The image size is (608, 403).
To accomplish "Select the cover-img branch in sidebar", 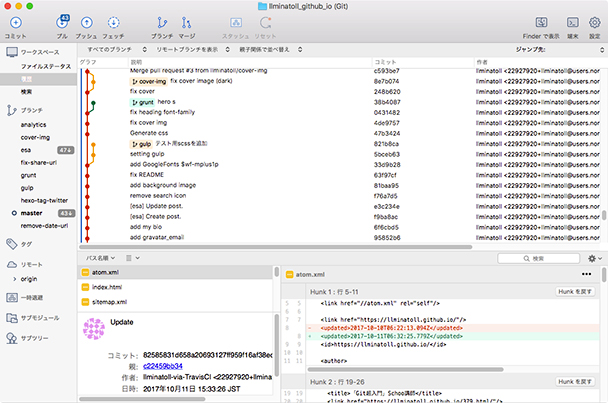I will [x=35, y=137].
